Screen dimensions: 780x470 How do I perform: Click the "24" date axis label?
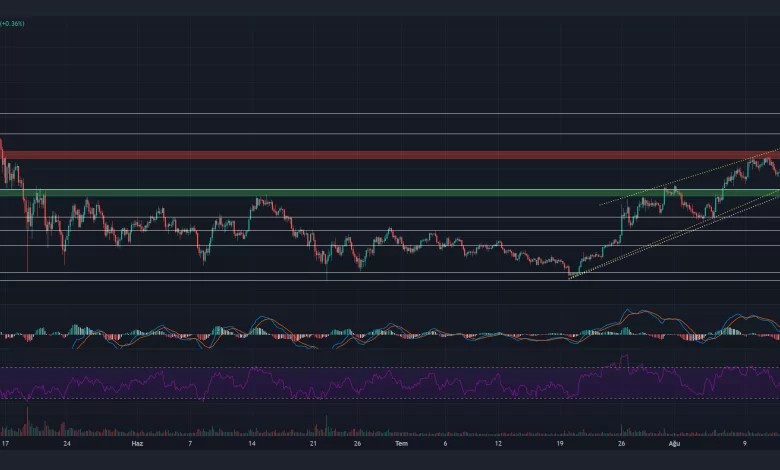[x=67, y=444]
